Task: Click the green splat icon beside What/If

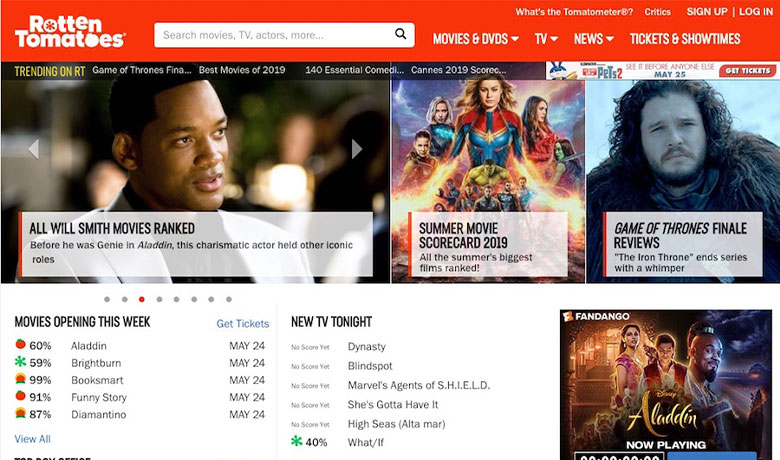Action: [x=297, y=441]
